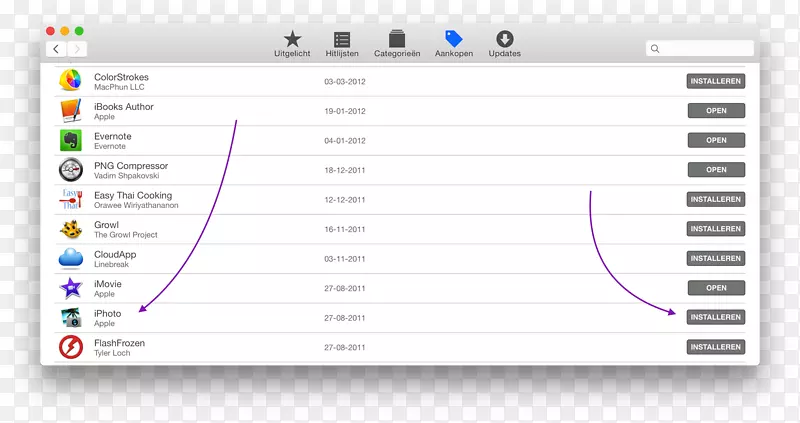This screenshot has width=800, height=423.
Task: Click the FlashFrozen app icon
Action: pyautogui.click(x=71, y=347)
